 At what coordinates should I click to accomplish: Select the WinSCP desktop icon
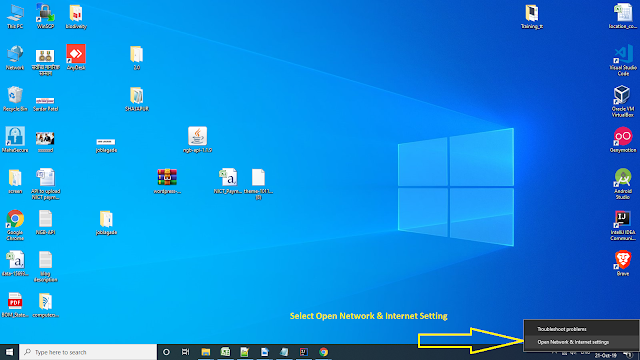click(45, 16)
